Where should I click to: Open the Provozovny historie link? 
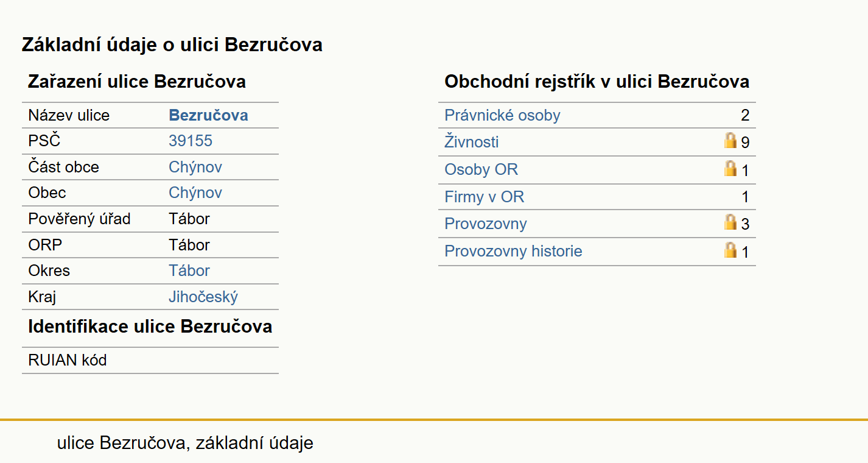513,251
